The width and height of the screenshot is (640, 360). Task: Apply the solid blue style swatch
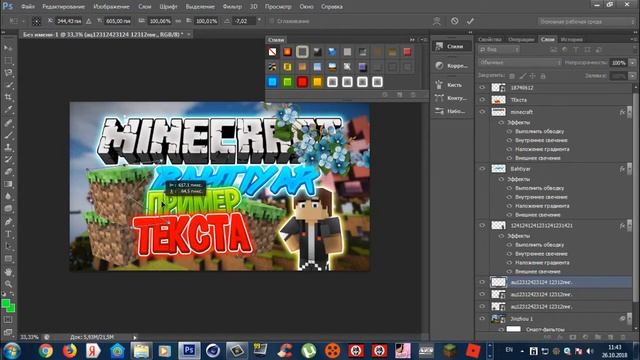272,82
